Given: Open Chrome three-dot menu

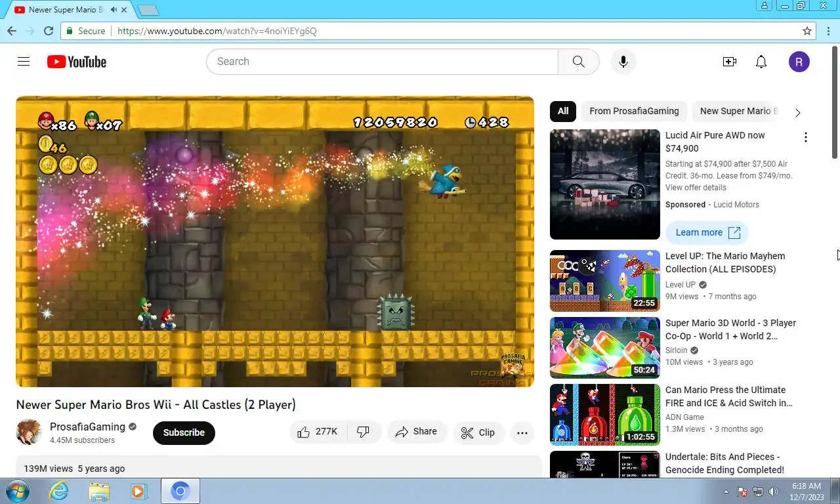Looking at the screenshot, I should pos(828,31).
